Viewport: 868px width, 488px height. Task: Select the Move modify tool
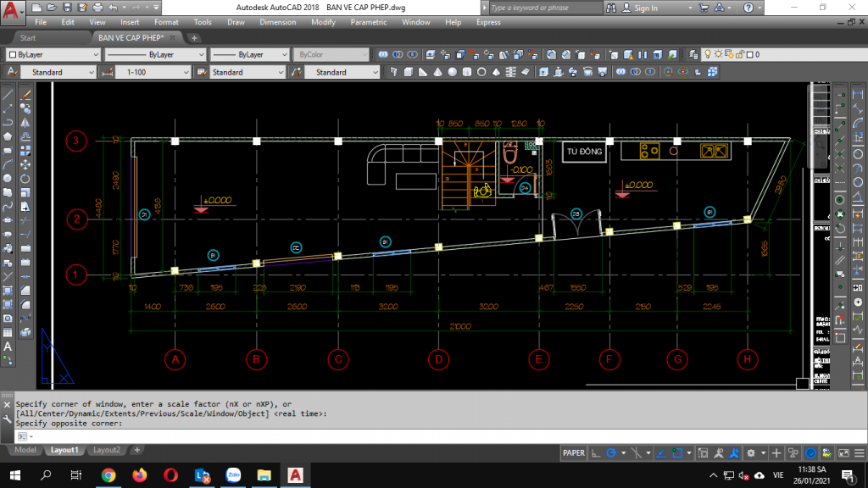25,164
